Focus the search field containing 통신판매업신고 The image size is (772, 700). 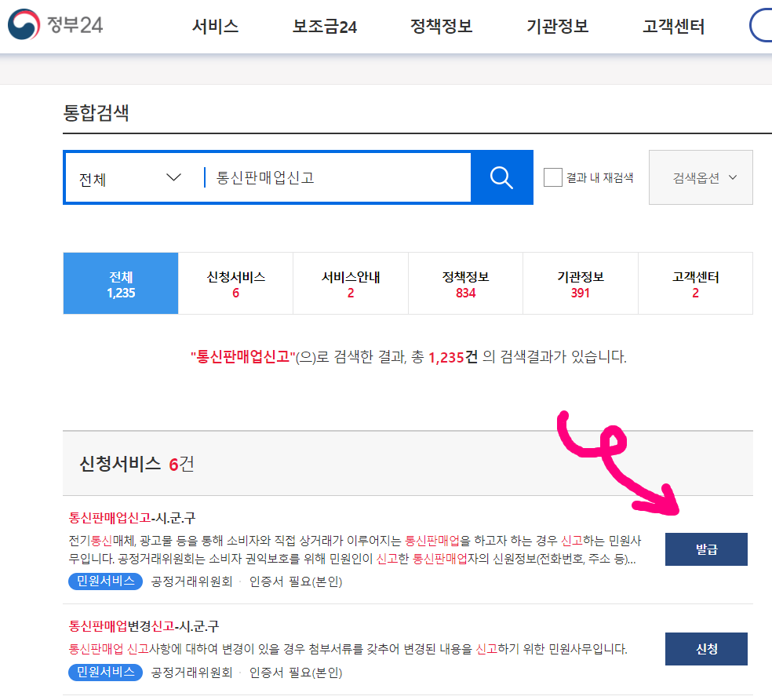click(338, 177)
